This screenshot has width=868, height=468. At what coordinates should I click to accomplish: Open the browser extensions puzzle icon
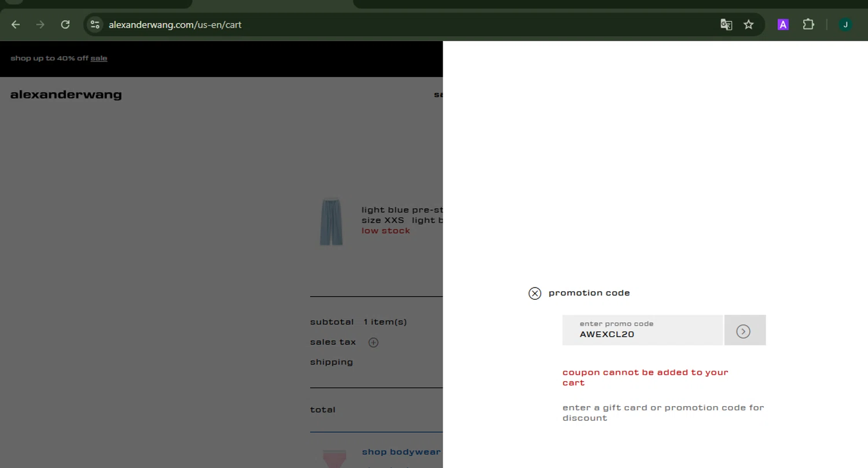pos(808,24)
